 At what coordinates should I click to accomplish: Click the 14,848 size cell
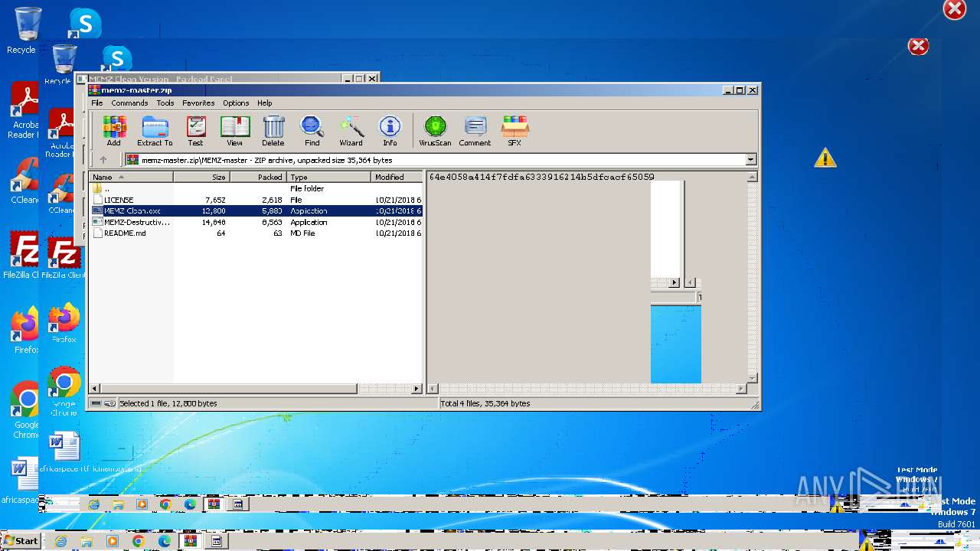pos(214,222)
